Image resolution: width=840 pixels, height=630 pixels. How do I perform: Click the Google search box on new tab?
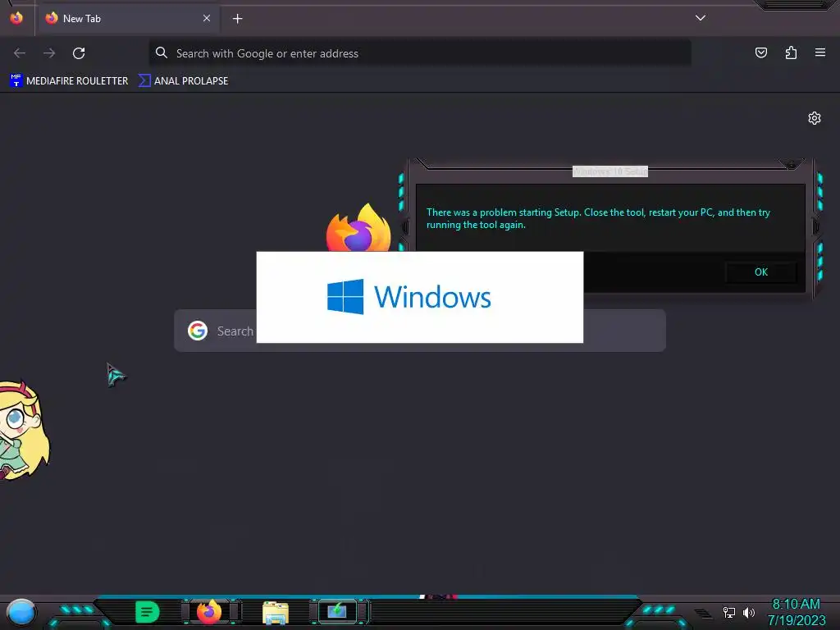pyautogui.click(x=419, y=331)
